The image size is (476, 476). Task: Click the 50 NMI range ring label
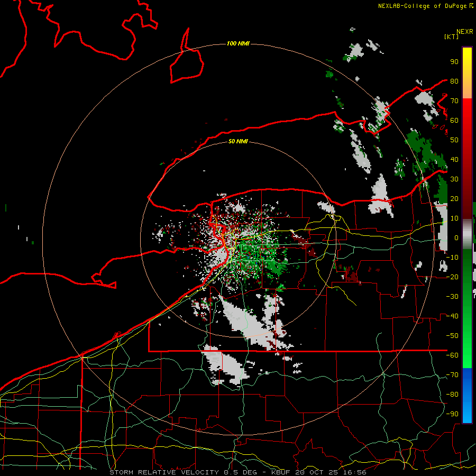[238, 141]
